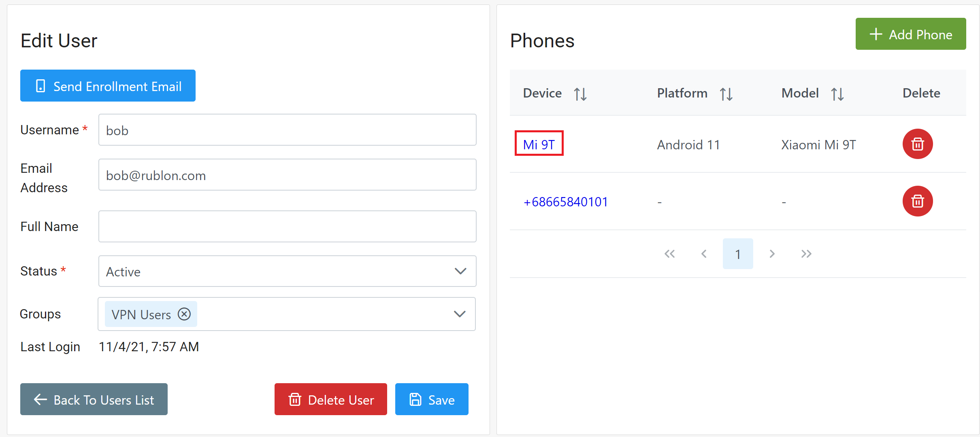Delete the Mi 9T phone entry
The image size is (980, 437).
click(x=917, y=144)
